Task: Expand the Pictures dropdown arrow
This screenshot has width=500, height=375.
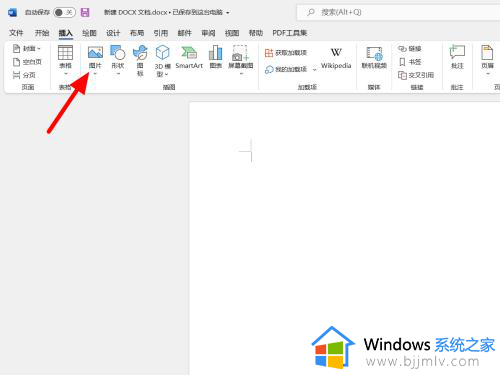Action: point(95,74)
